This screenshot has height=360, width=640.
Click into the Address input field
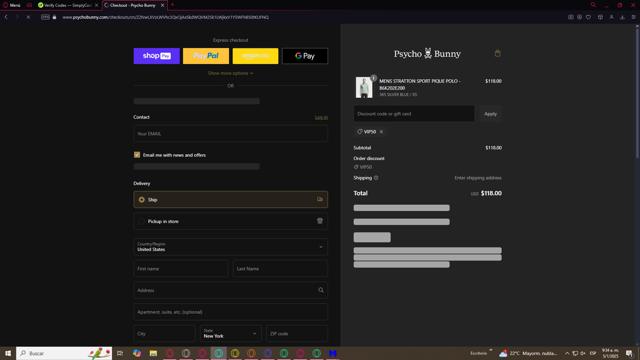[230, 290]
